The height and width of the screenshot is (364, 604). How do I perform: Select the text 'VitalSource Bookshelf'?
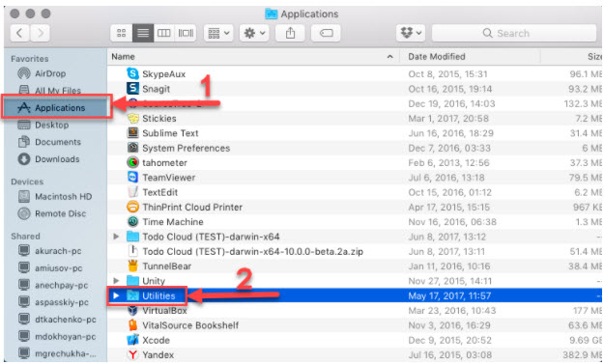pyautogui.click(x=190, y=325)
